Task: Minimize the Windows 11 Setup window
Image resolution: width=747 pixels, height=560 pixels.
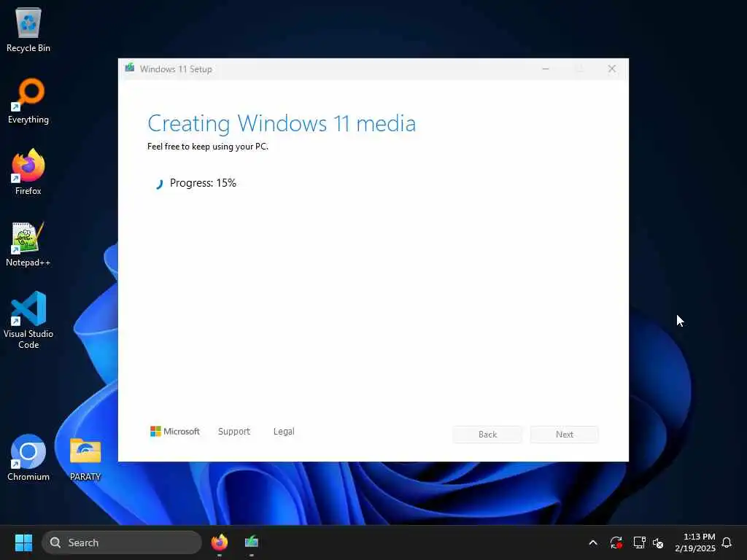Action: tap(546, 69)
